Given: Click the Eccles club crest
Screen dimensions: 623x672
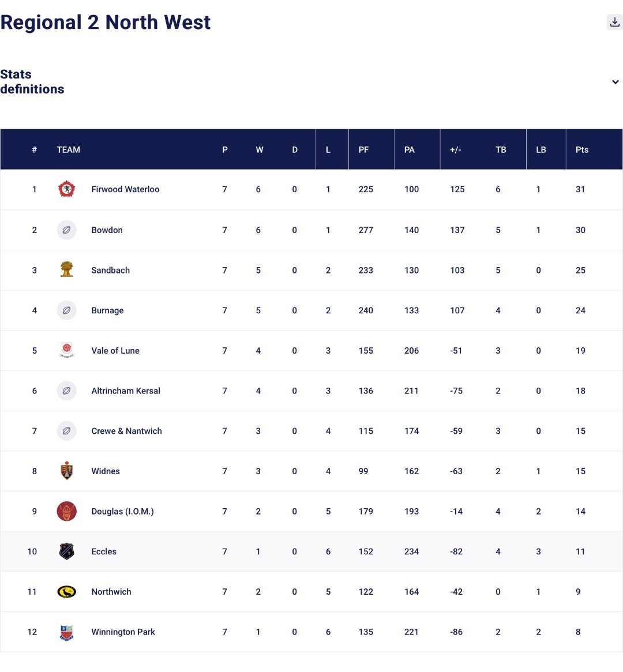Looking at the screenshot, I should point(67,551).
